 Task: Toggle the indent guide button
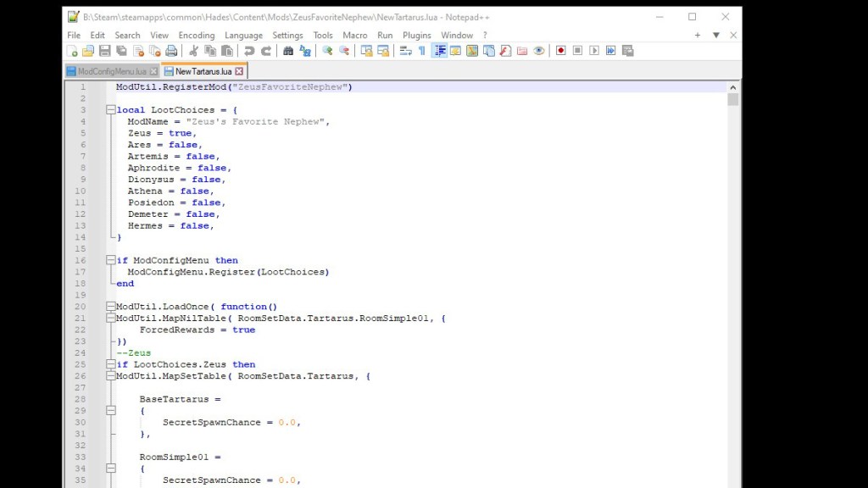[440, 51]
